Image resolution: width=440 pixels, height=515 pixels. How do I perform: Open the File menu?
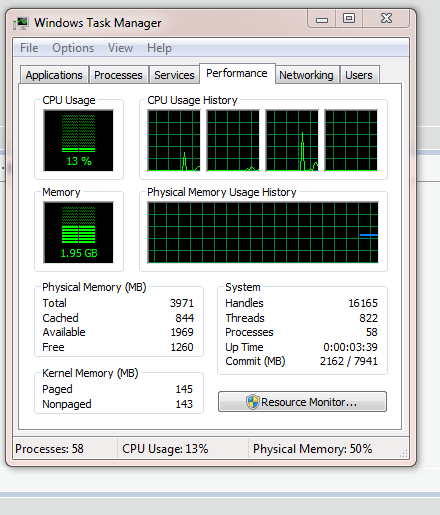(x=29, y=48)
